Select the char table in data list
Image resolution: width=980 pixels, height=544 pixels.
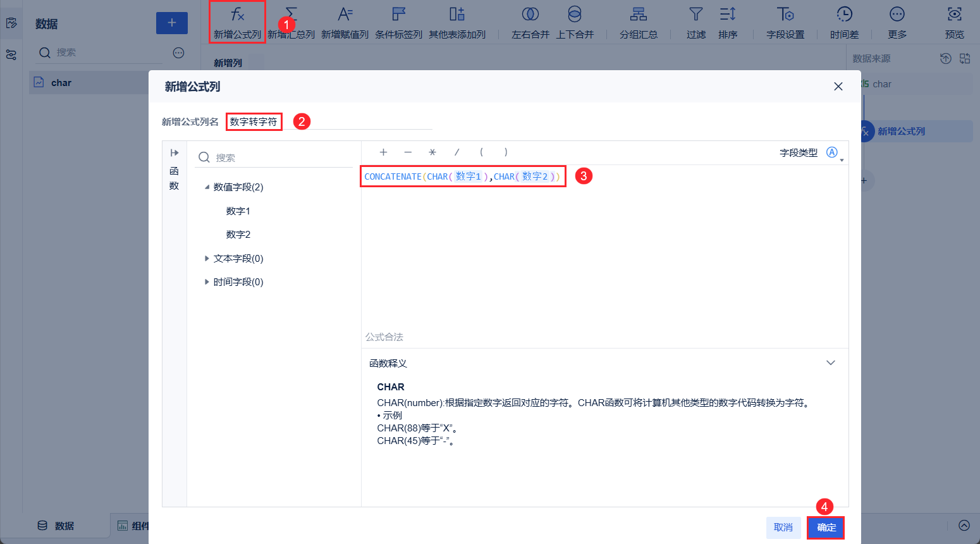pyautogui.click(x=89, y=82)
